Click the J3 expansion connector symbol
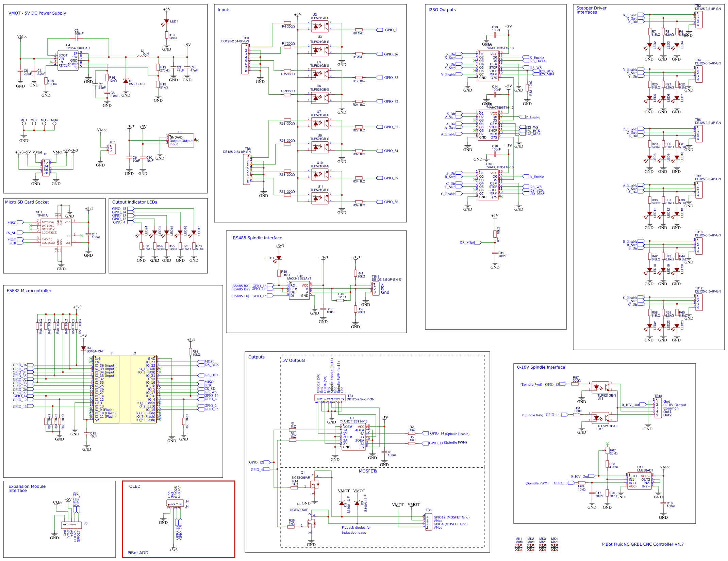 click(x=71, y=525)
